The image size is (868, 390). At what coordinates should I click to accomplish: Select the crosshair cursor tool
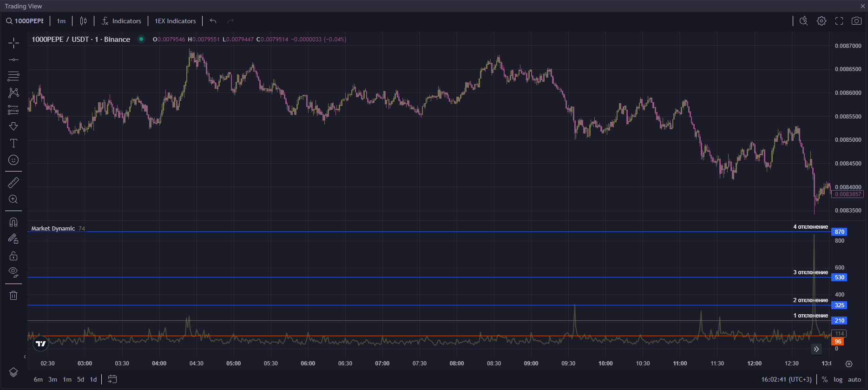(x=13, y=43)
